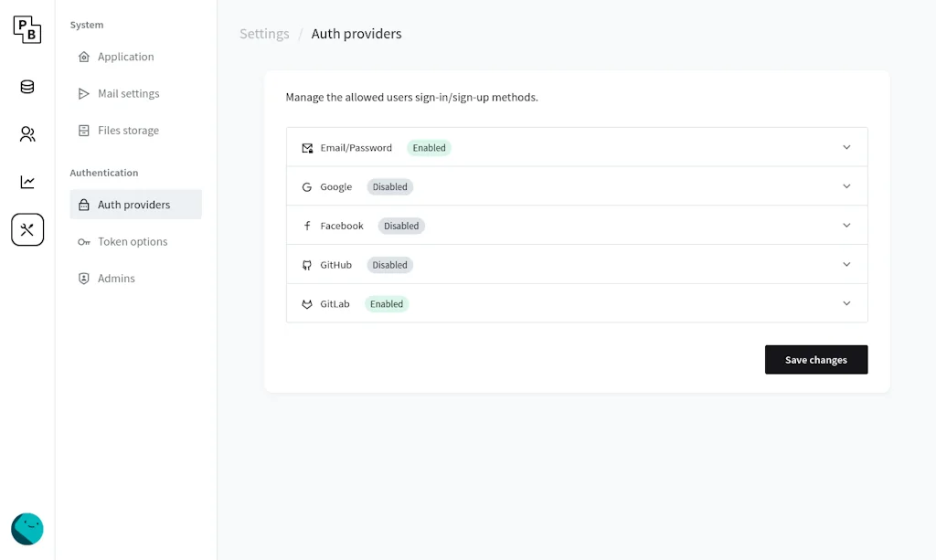This screenshot has height=560, width=936.
Task: Click the GitHub provider icon
Action: [x=306, y=264]
